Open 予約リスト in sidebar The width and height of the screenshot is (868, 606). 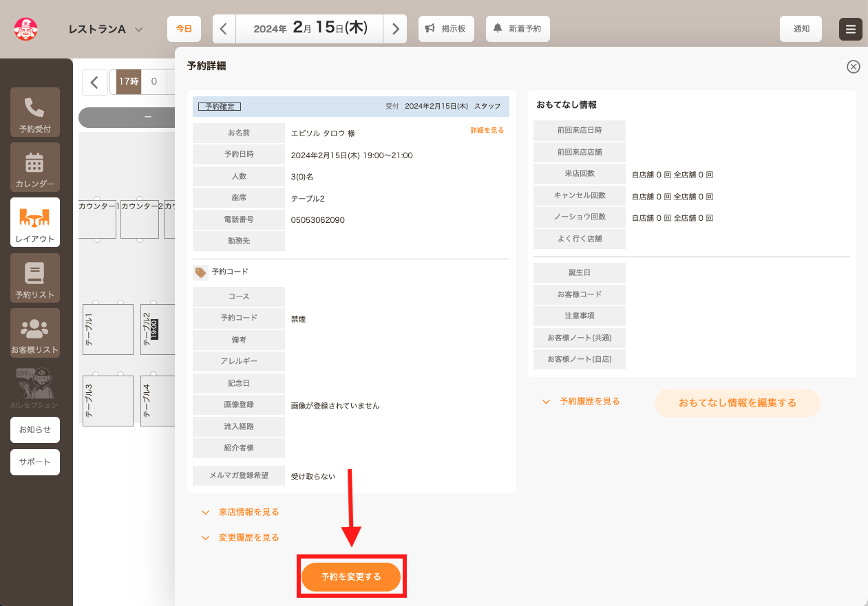35,278
